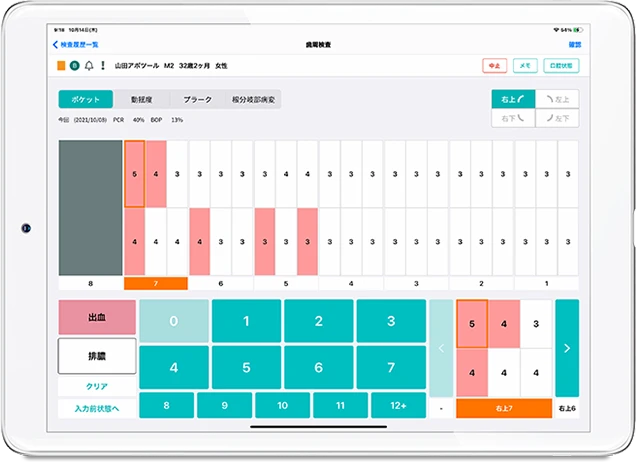This screenshot has width=636, height=462.
Task: Switch to the プラーク tab
Action: (x=197, y=100)
